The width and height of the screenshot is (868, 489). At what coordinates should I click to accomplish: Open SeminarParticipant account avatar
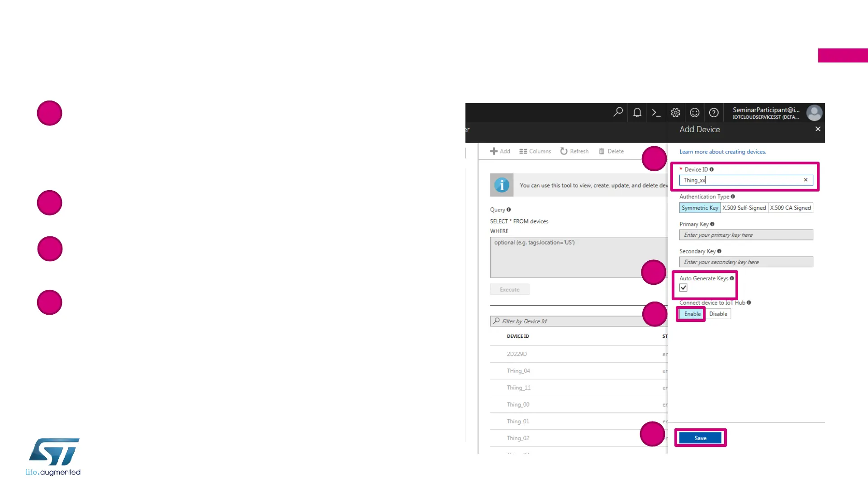click(814, 113)
